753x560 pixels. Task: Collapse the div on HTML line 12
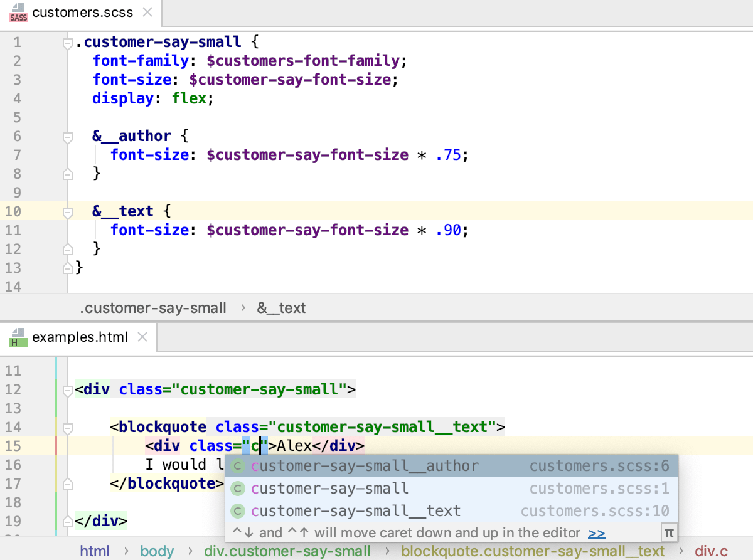(68, 391)
